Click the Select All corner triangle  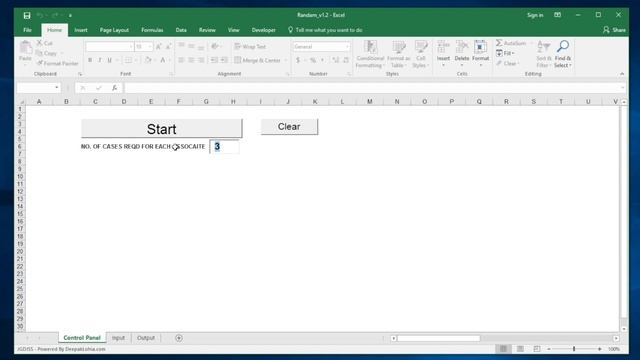21,102
